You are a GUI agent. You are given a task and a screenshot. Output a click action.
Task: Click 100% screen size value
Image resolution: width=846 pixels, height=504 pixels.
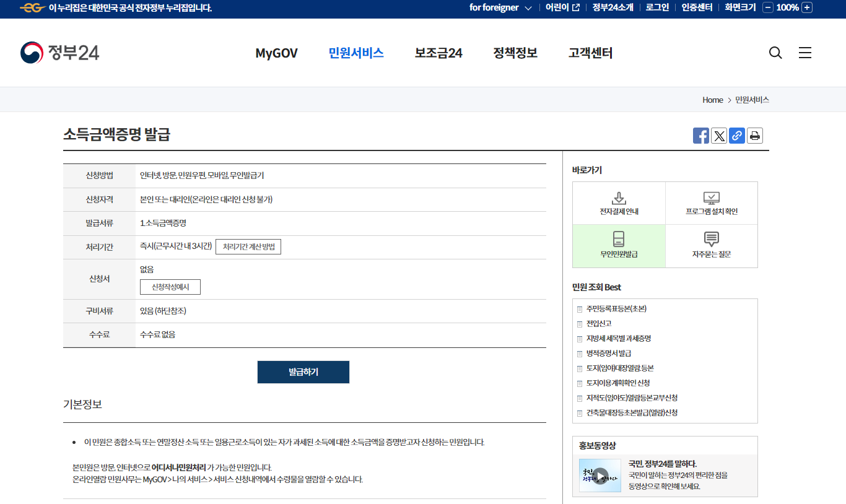click(787, 7)
